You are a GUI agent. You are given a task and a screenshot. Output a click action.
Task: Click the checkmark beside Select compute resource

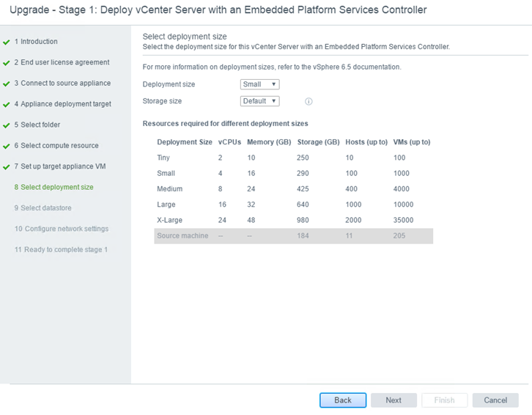click(6, 147)
